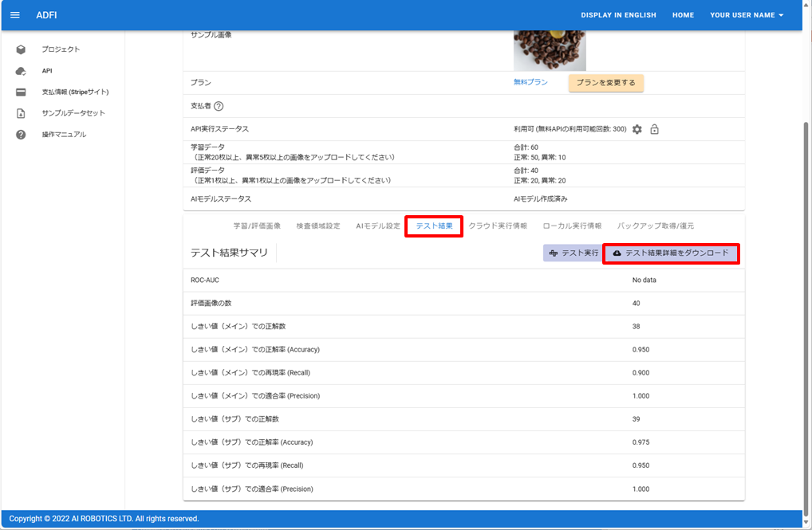The width and height of the screenshot is (812, 530).
Task: Switch to the 検査領域設定 tab
Action: point(318,226)
